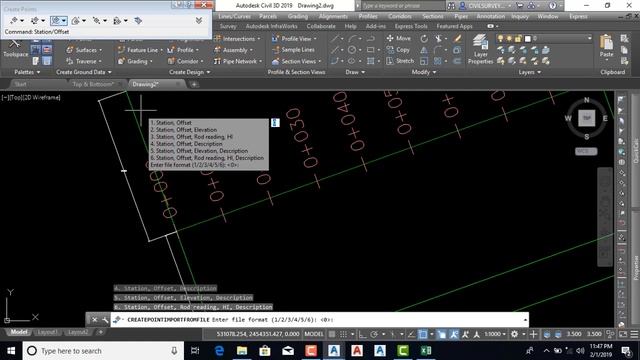This screenshot has width=640, height=360.
Task: Open the Alignments menu
Action: (333, 16)
